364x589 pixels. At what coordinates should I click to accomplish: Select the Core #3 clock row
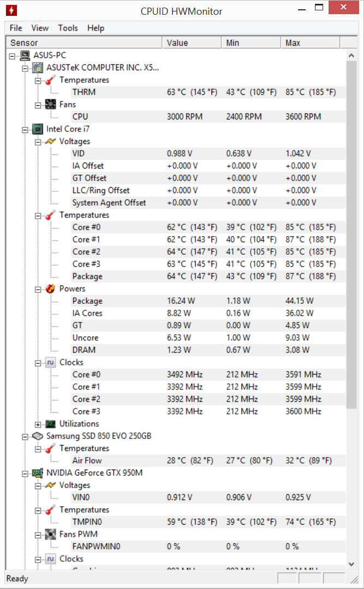(208, 412)
